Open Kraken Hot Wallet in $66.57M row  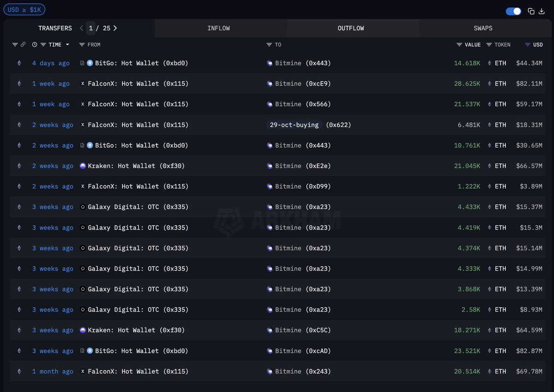point(136,166)
